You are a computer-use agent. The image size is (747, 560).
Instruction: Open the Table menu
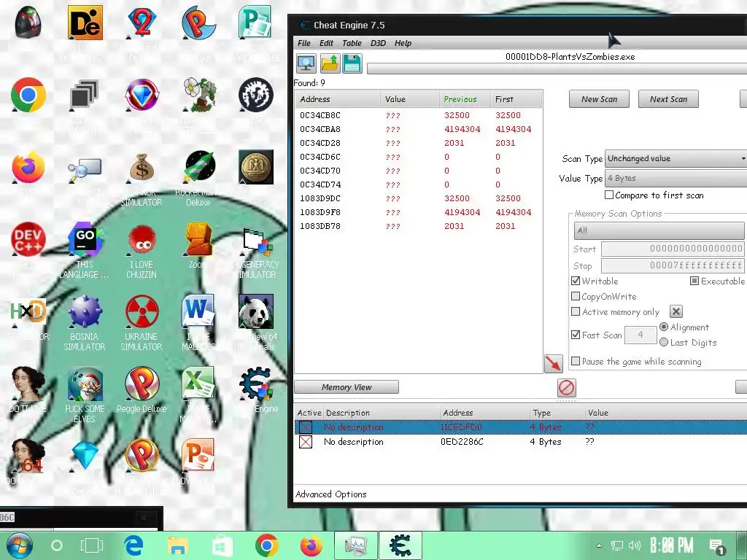coord(352,43)
